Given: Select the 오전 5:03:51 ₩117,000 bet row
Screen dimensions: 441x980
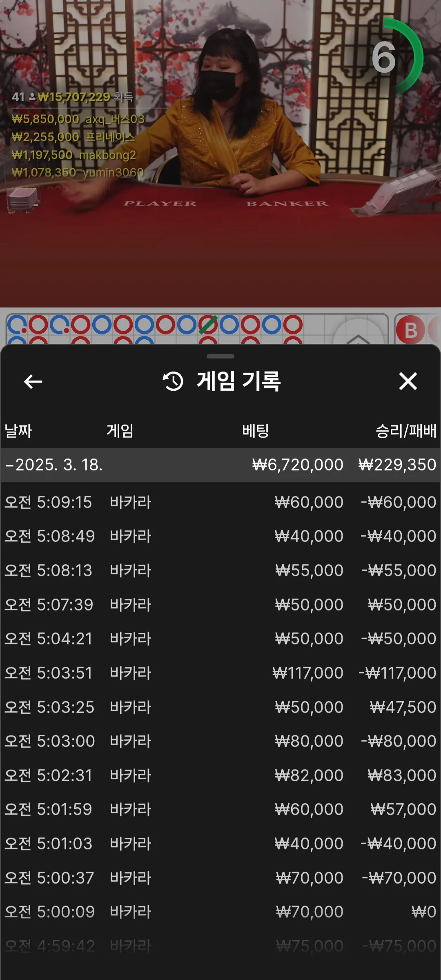Looking at the screenshot, I should coord(220,673).
